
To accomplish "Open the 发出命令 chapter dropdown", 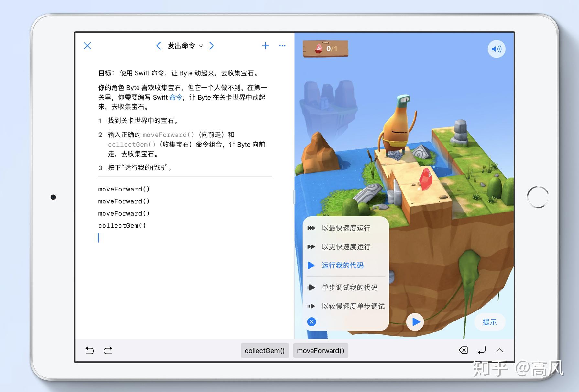I will [x=185, y=46].
